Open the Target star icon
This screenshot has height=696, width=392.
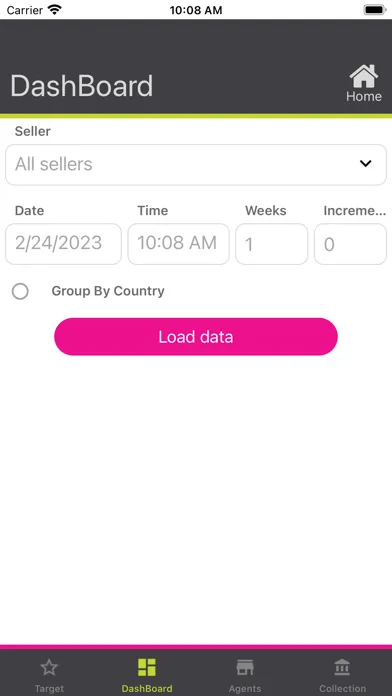49,667
